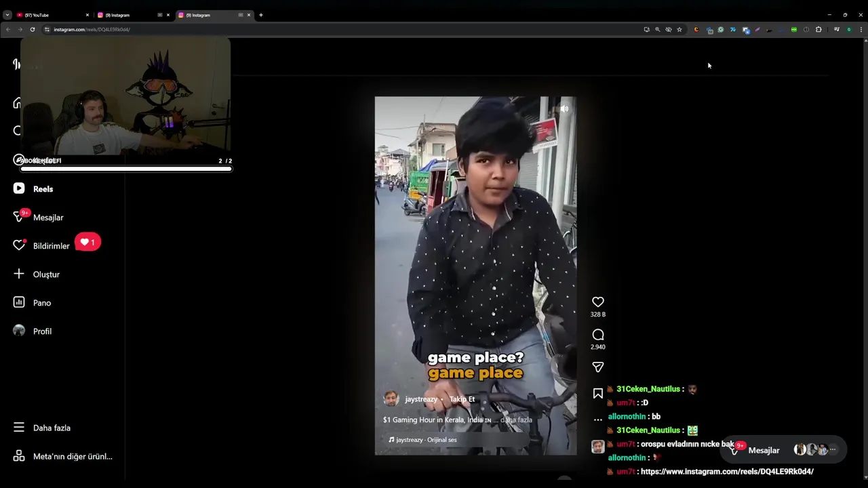This screenshot has width=868, height=488.
Task: Share the reel with the paper-plane icon
Action: pos(597,367)
